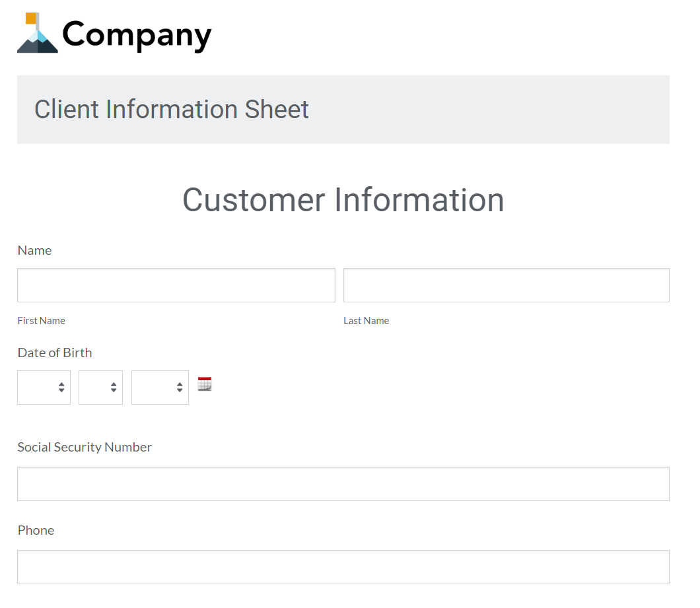Click the Social Security Number label
700x608 pixels.
85,447
